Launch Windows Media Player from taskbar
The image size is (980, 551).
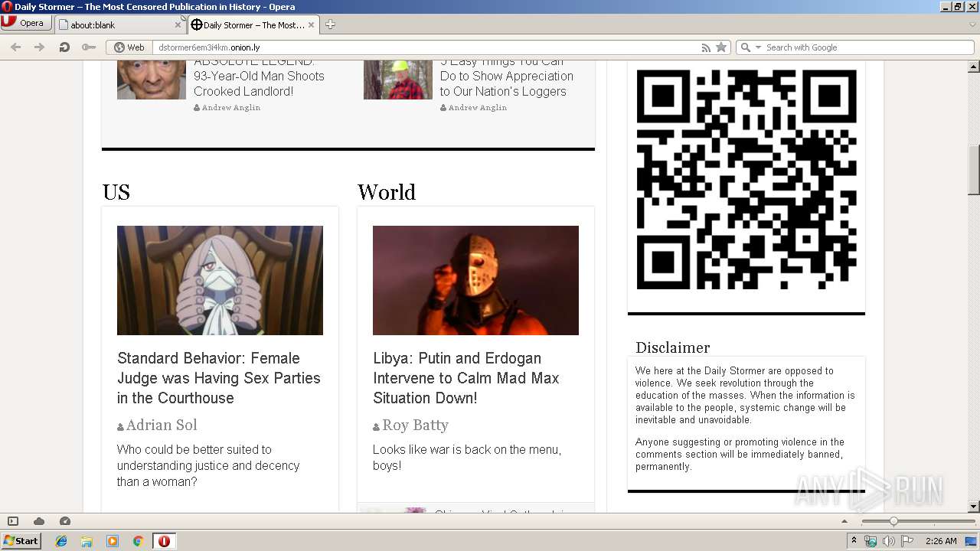pyautogui.click(x=113, y=541)
